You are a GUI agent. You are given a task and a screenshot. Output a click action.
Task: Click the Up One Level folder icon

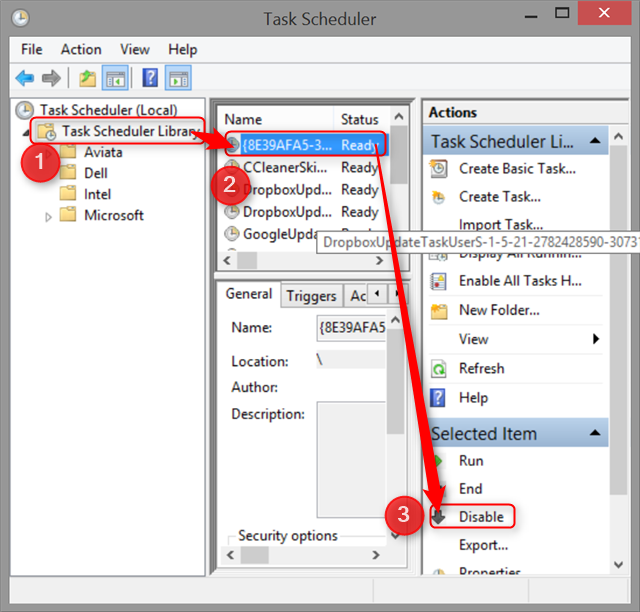pos(88,78)
